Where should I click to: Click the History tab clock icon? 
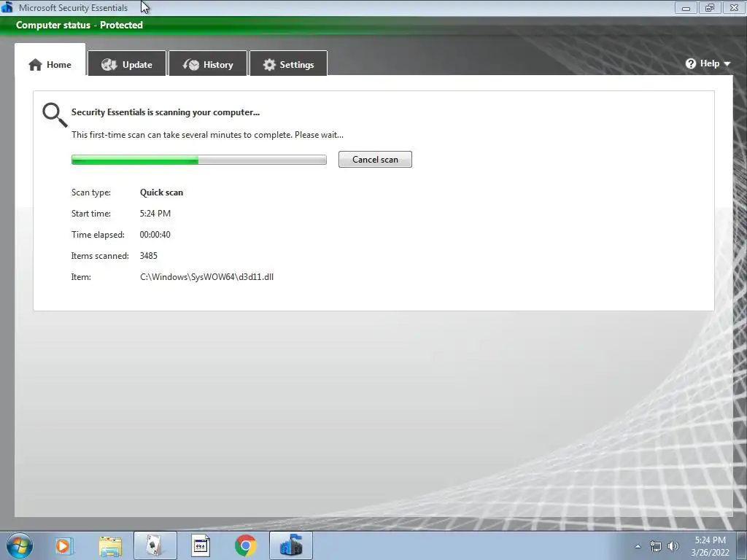pos(191,65)
